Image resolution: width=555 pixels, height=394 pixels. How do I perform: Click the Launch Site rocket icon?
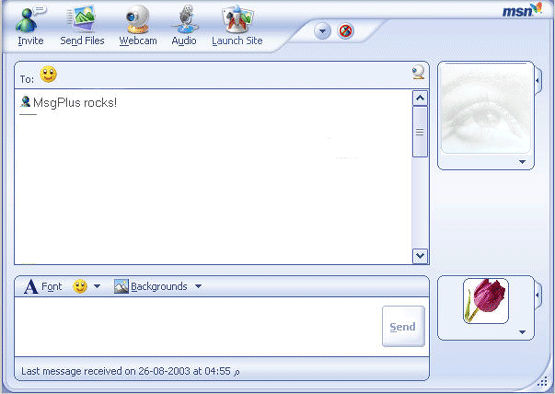(237, 18)
